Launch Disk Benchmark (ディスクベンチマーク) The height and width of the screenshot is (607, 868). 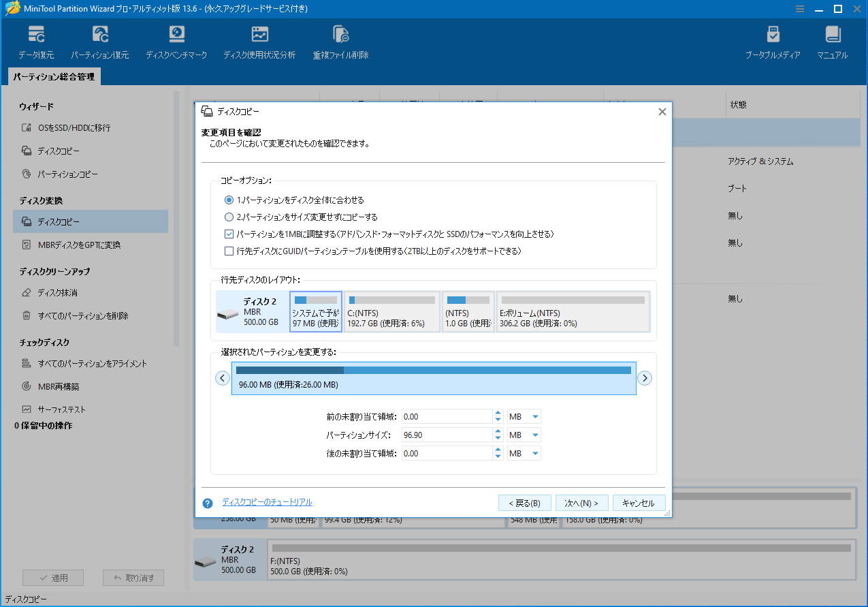click(176, 42)
